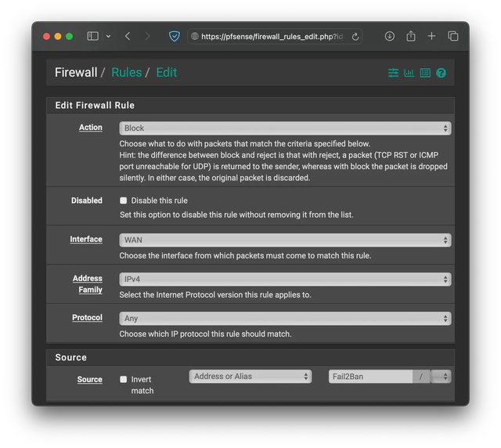This screenshot has width=501, height=448.
Task: Open related settings sliders icon
Action: pyautogui.click(x=393, y=73)
